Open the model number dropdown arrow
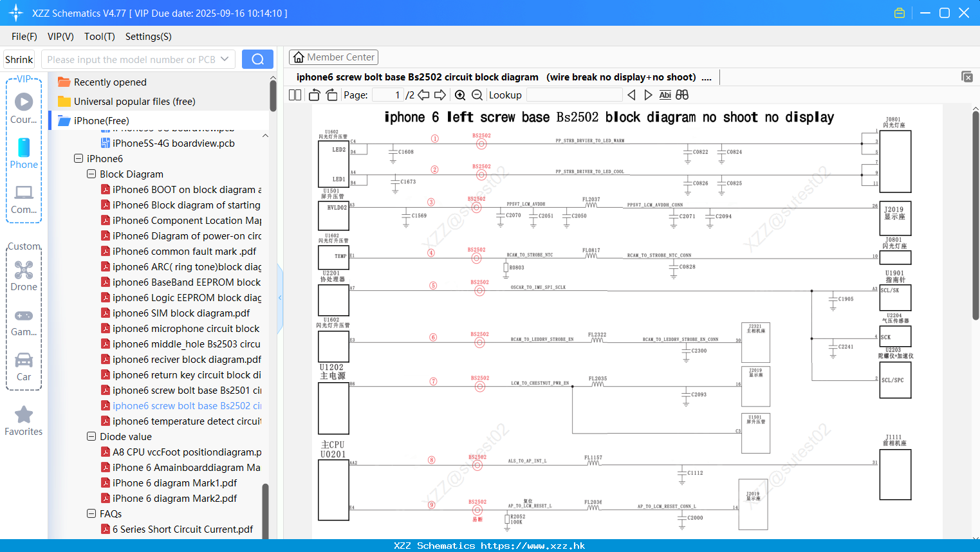 pos(225,59)
